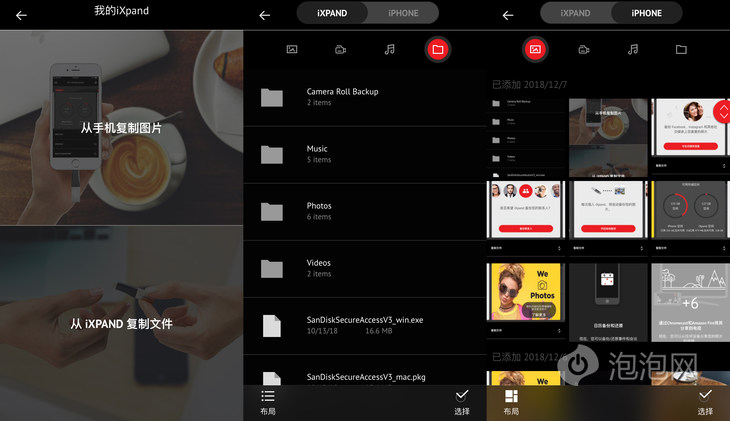Open the Videos folder with 2 items
Screen dimensions: 730x421
pyautogui.click(x=365, y=269)
